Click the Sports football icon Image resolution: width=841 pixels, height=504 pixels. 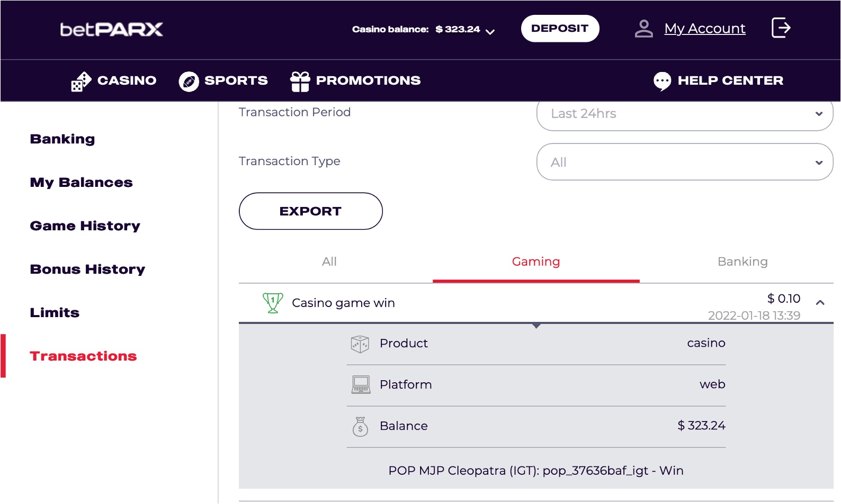pyautogui.click(x=189, y=82)
